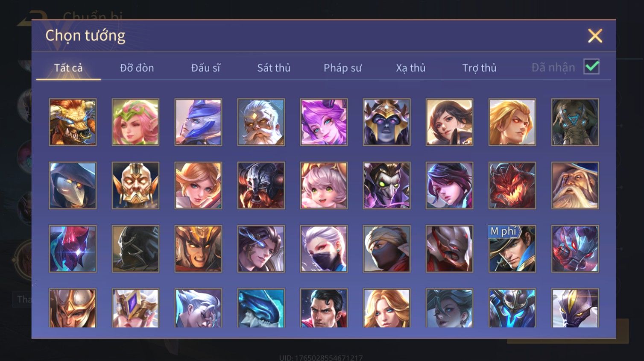Switch to the Pháp sư tab

click(342, 68)
